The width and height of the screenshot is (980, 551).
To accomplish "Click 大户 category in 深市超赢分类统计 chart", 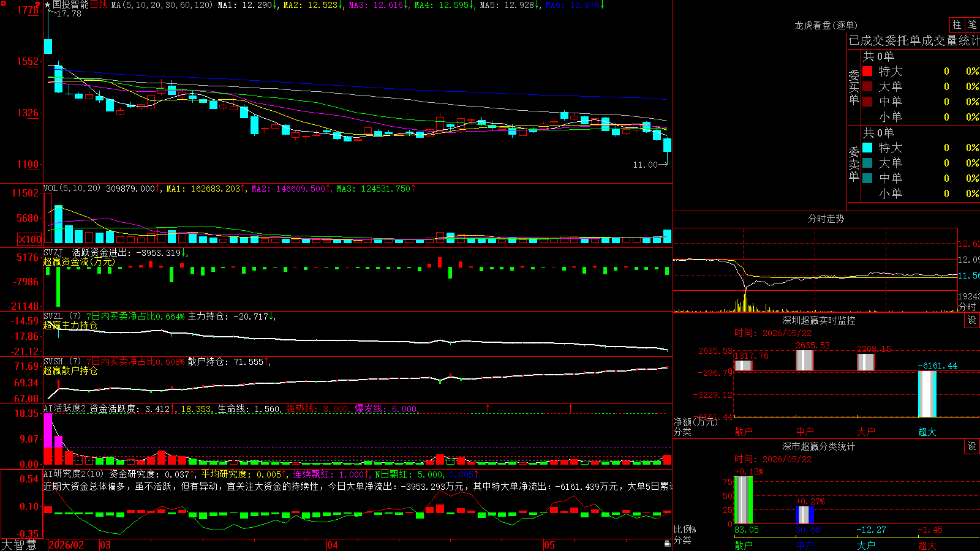I will coord(866,545).
